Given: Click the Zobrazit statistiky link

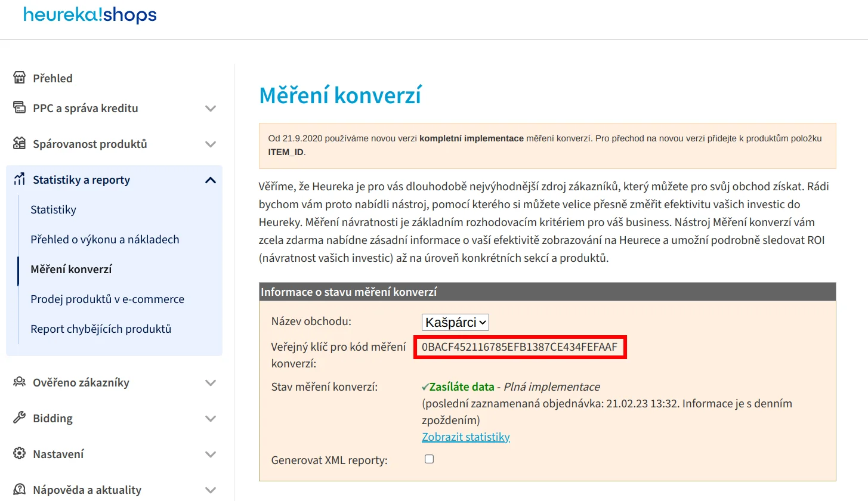Looking at the screenshot, I should pyautogui.click(x=465, y=437).
